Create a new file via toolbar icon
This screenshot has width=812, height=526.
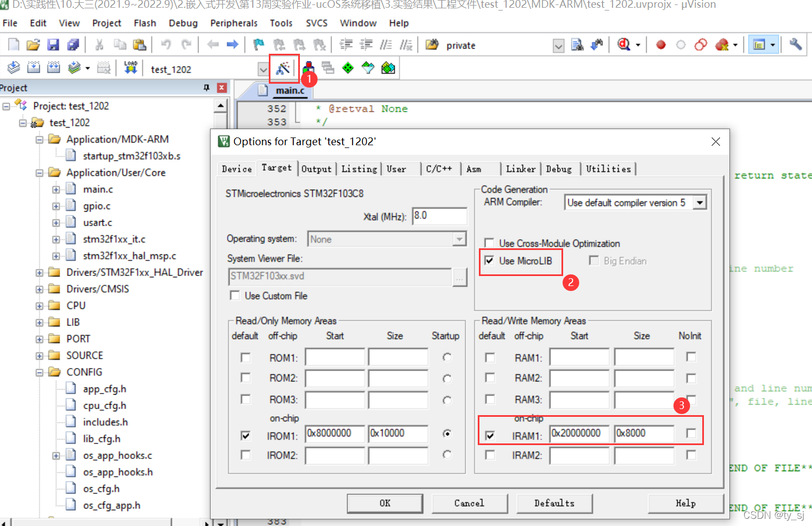pos(13,45)
